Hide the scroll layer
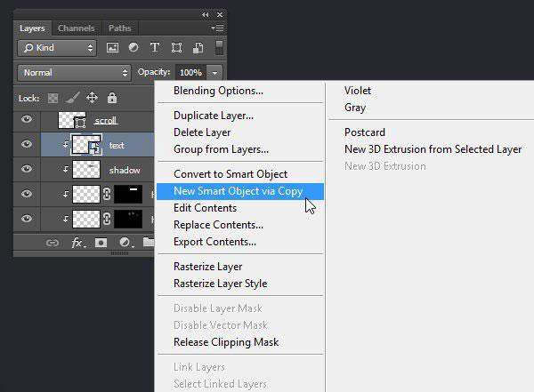This screenshot has width=534, height=392. tap(27, 120)
